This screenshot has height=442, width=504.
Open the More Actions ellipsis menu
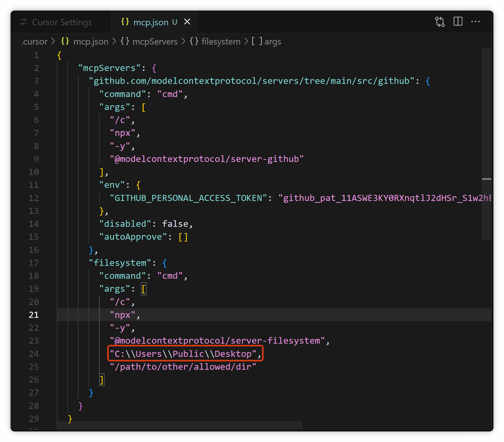(475, 22)
